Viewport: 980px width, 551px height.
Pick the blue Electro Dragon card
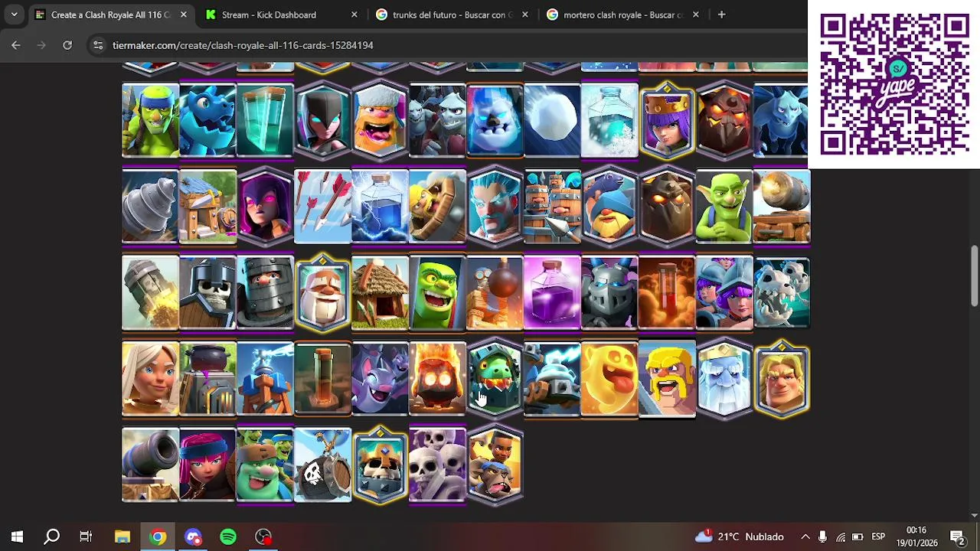pyautogui.click(x=207, y=120)
